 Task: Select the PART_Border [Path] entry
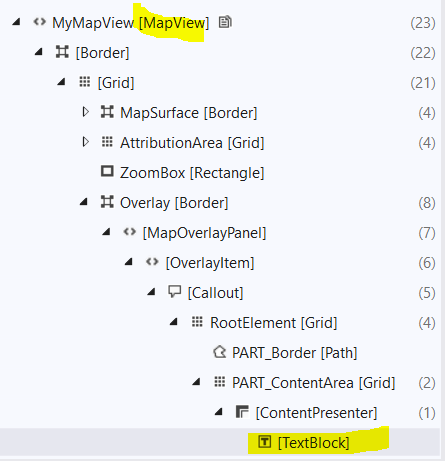[x=295, y=353]
